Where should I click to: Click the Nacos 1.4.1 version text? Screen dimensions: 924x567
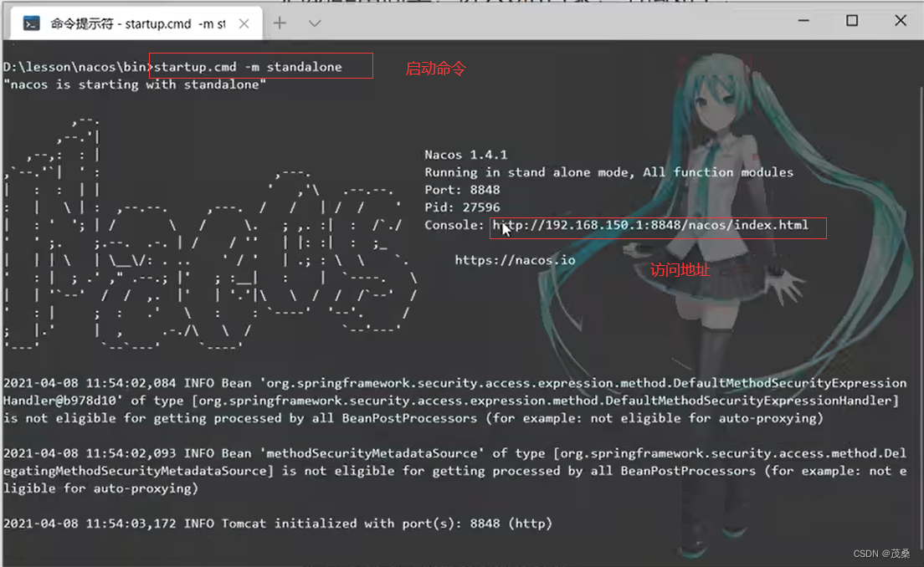pos(465,155)
